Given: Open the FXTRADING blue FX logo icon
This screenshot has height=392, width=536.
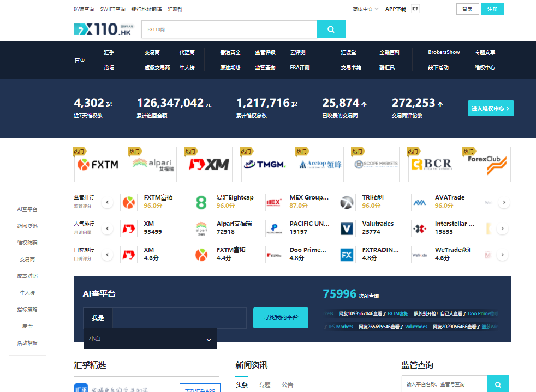Looking at the screenshot, I should [347, 255].
